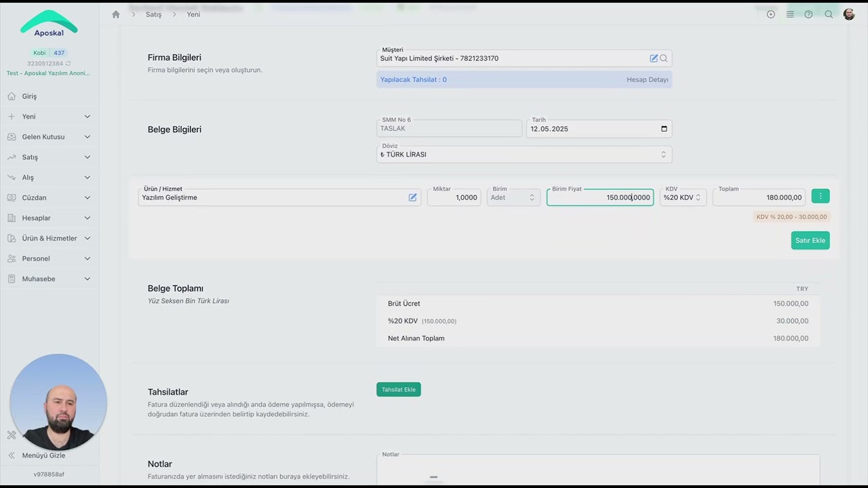Click the Cüzdan wallet icon in sidebar
This screenshot has width=868, height=488.
click(x=12, y=198)
